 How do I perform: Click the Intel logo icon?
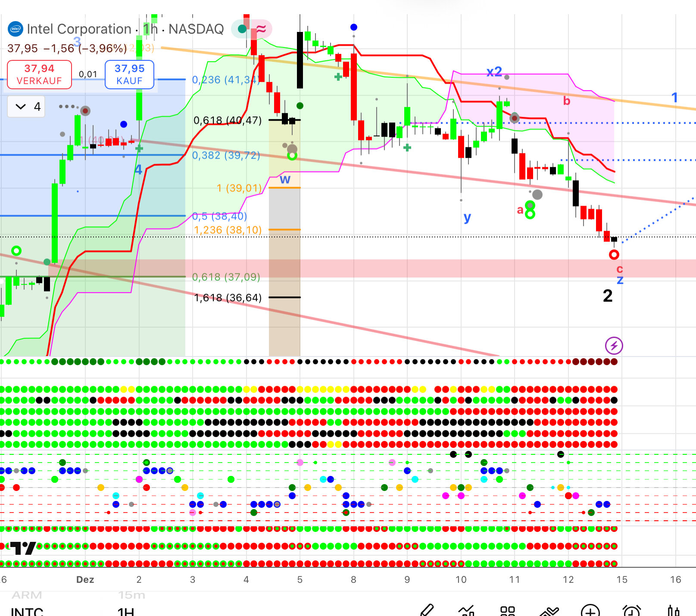tap(16, 29)
